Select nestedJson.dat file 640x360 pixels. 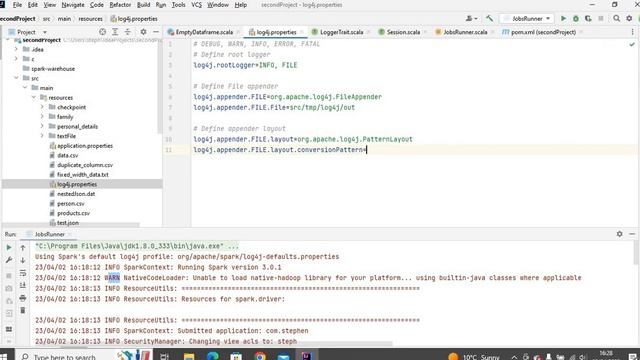click(76, 194)
